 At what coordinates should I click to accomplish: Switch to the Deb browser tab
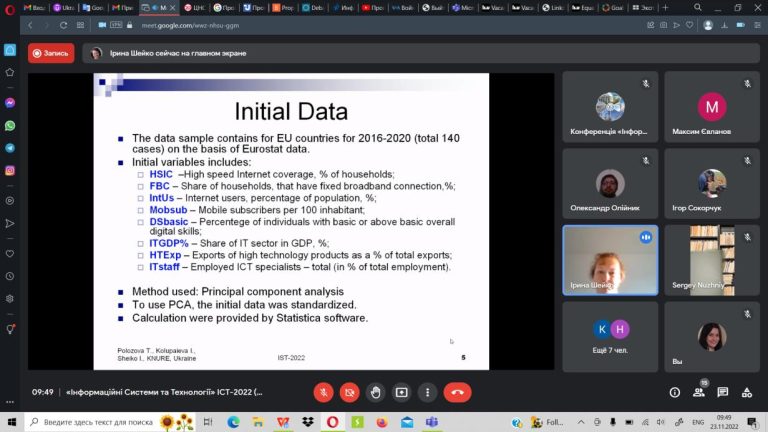[313, 8]
